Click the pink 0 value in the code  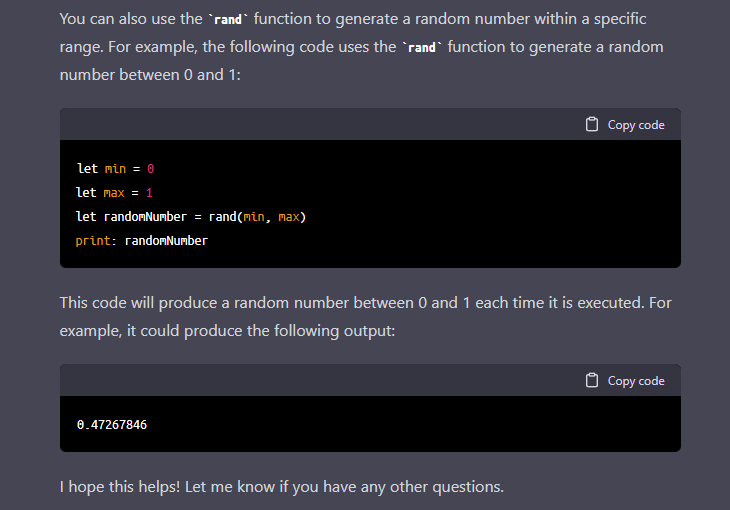pos(150,169)
